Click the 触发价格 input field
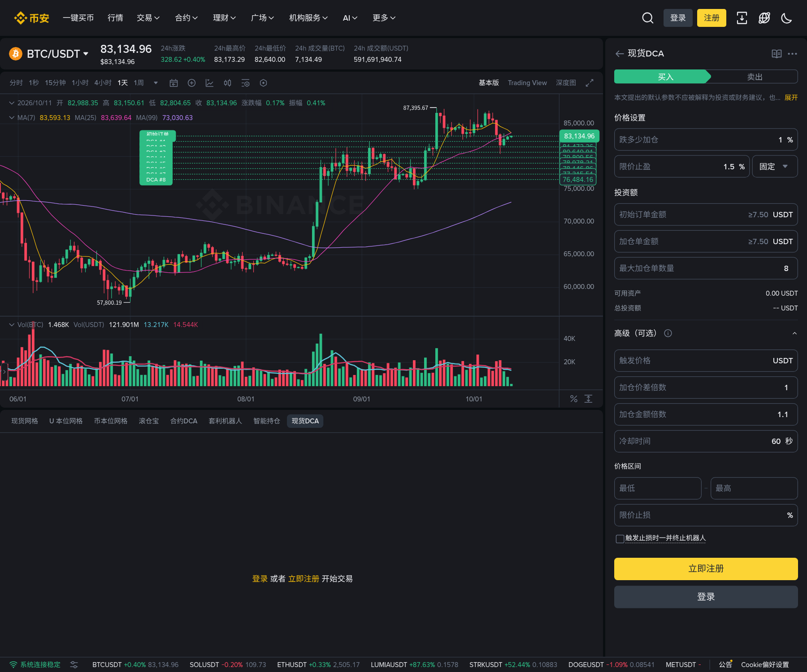This screenshot has height=672, width=807. (706, 361)
